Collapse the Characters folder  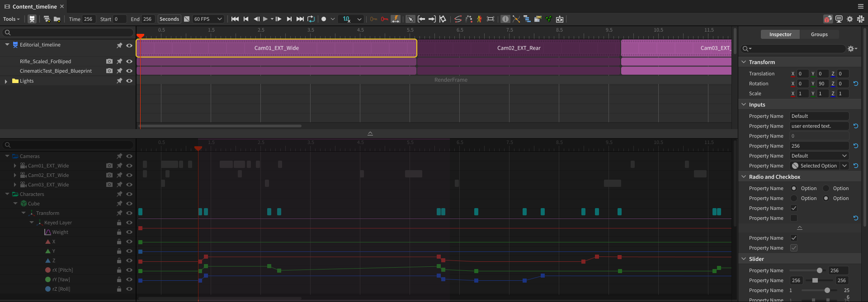[x=7, y=194]
